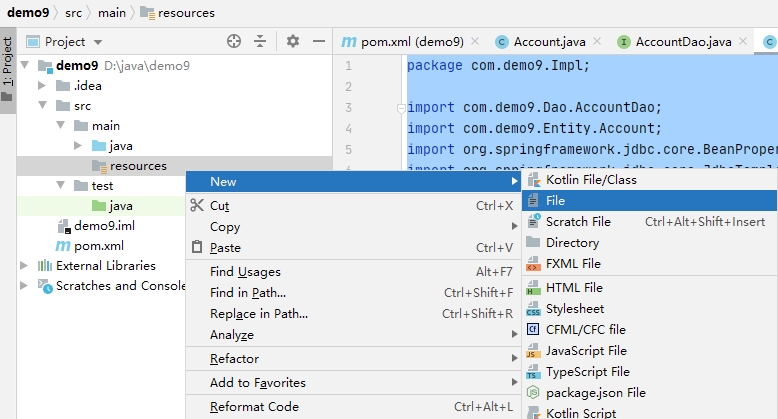Expand the .idea folder
Image resolution: width=778 pixels, height=419 pixels.
point(42,86)
